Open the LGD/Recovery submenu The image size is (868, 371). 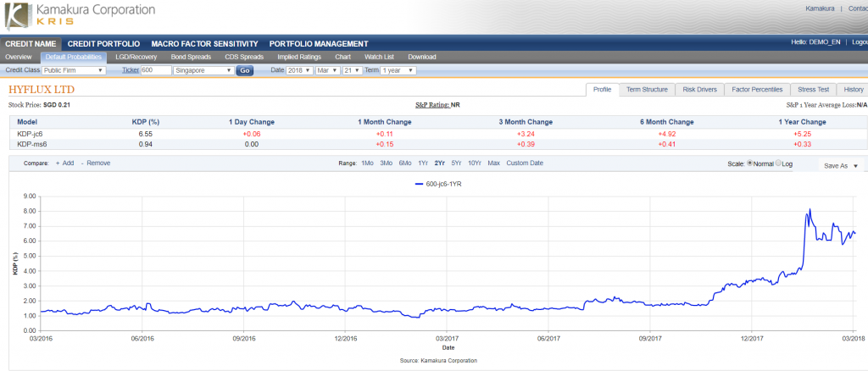136,57
